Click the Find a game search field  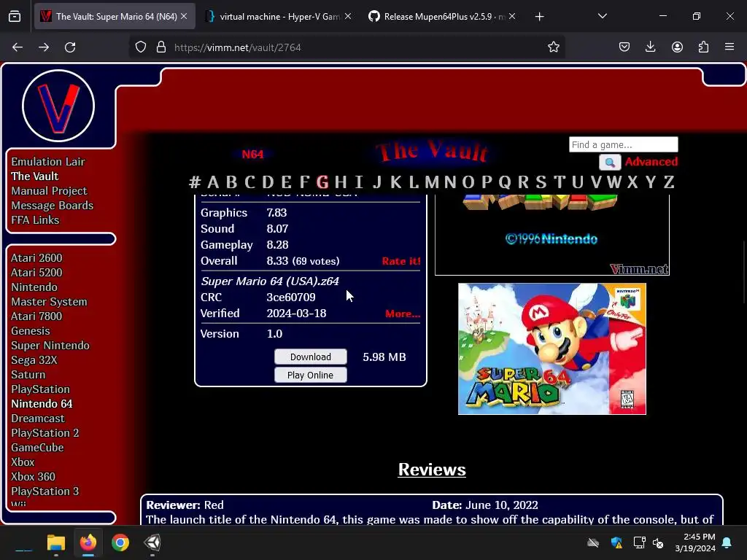[623, 144]
